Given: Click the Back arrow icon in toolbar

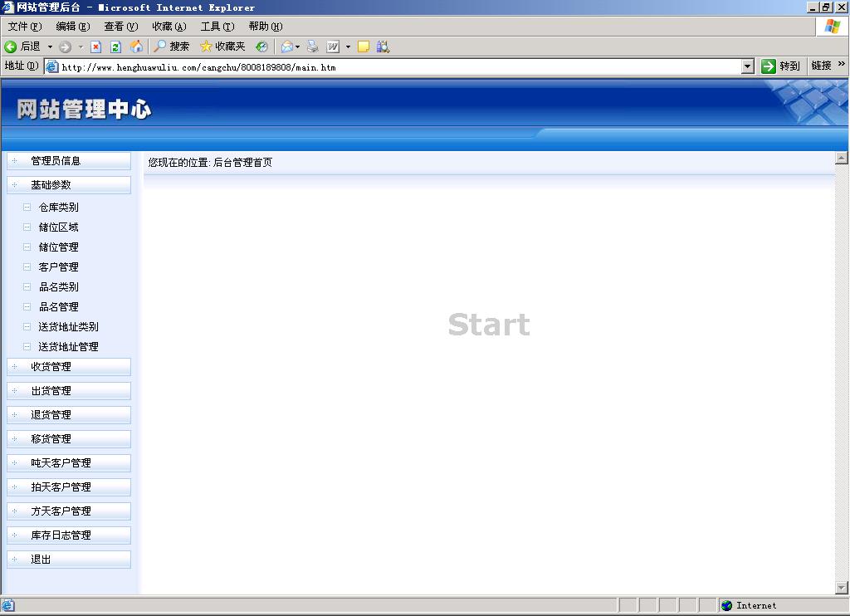Looking at the screenshot, I should pyautogui.click(x=10, y=46).
